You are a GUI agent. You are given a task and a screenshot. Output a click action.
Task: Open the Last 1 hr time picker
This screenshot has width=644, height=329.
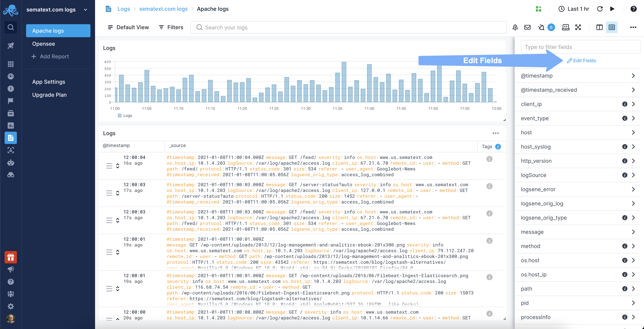tap(574, 9)
